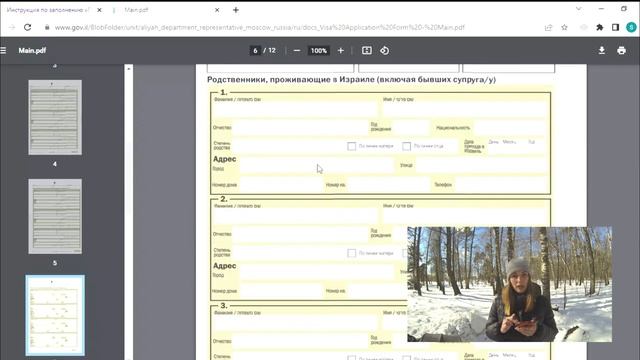Screen dimensions: 640x360
Task: Click the 100% zoom level field
Action: point(319,51)
